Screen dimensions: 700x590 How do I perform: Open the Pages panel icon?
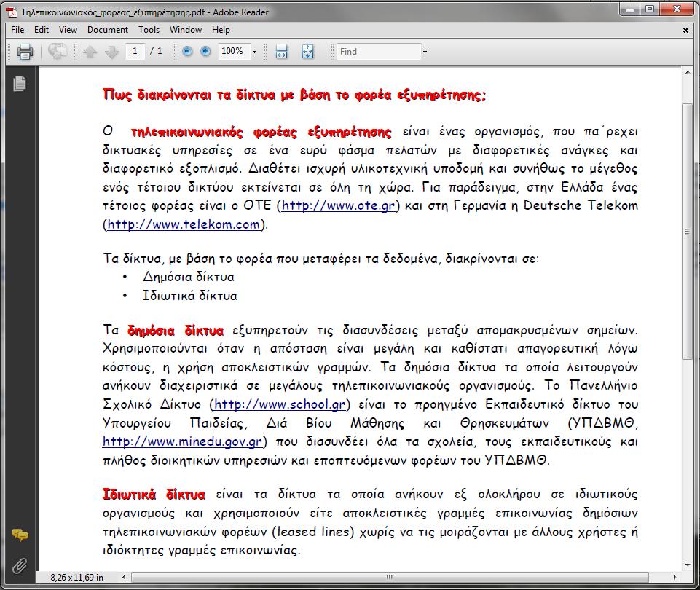point(20,84)
